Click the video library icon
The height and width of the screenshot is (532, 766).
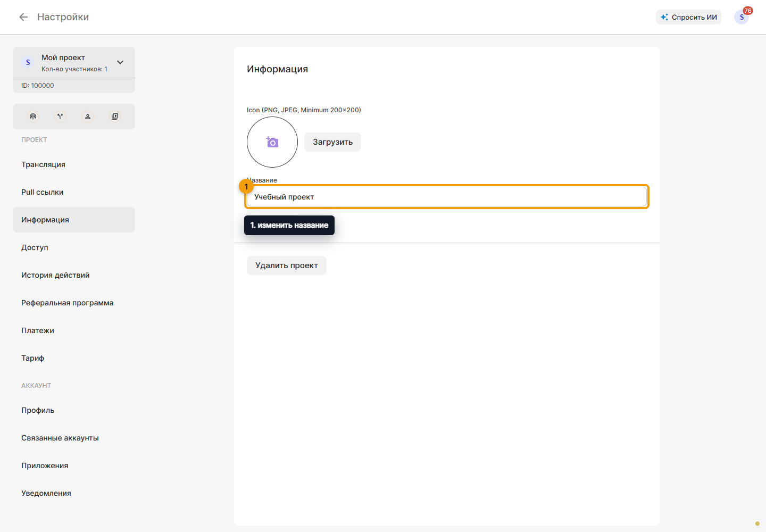115,117
